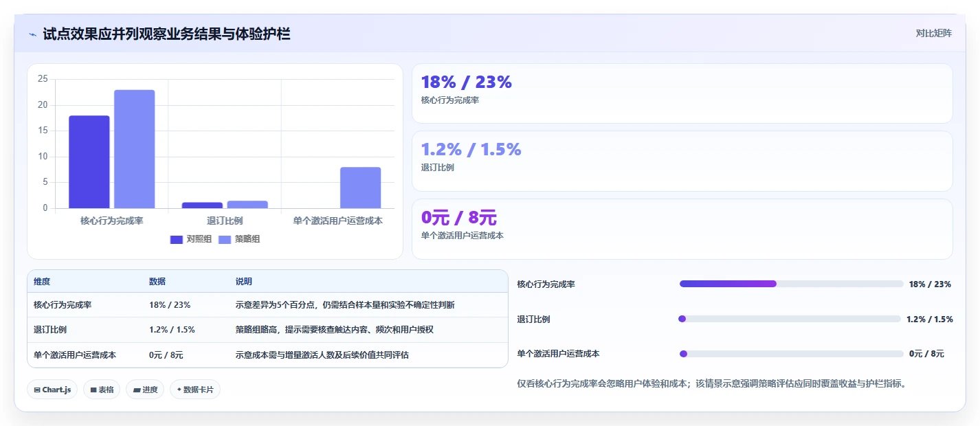The width and height of the screenshot is (980, 426).
Task: Click the 1.2% / 1.5% data card
Action: [682, 161]
